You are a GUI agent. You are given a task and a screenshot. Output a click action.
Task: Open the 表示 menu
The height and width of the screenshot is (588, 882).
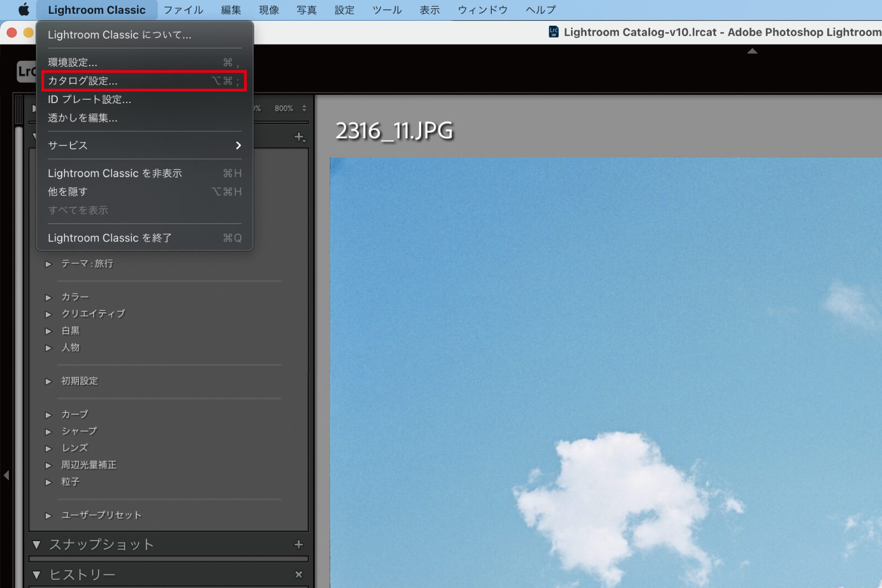(x=429, y=10)
